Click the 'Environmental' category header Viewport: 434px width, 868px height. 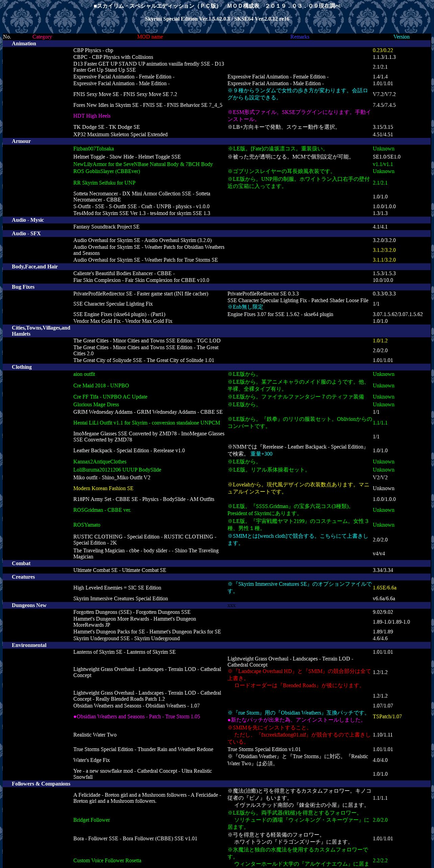click(29, 645)
